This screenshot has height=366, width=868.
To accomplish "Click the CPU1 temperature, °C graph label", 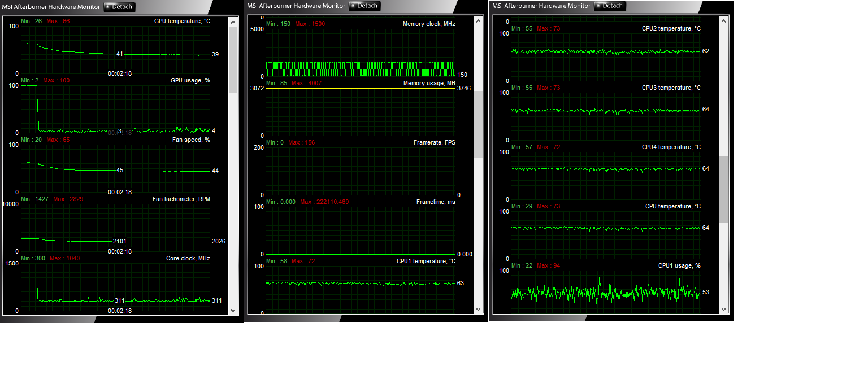I will [x=426, y=261].
